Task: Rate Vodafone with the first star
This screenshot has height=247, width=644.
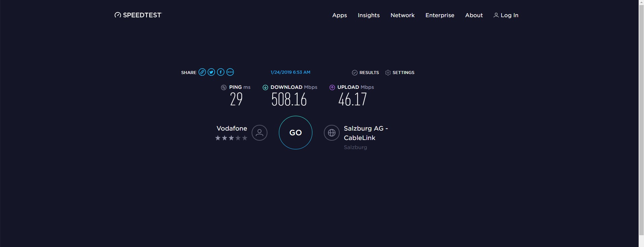Action: coord(218,138)
